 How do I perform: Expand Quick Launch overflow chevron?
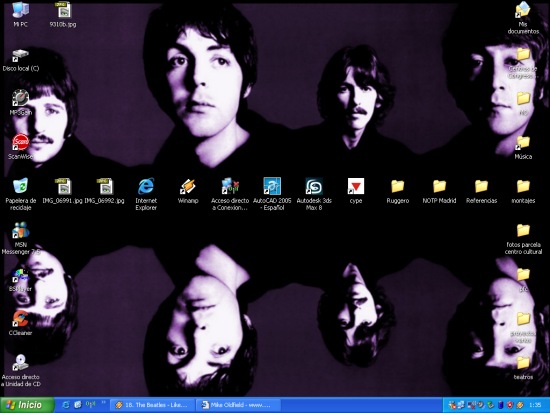coord(103,403)
